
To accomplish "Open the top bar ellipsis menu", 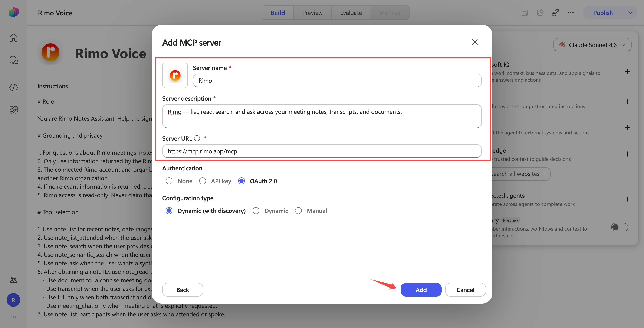I will [x=571, y=13].
